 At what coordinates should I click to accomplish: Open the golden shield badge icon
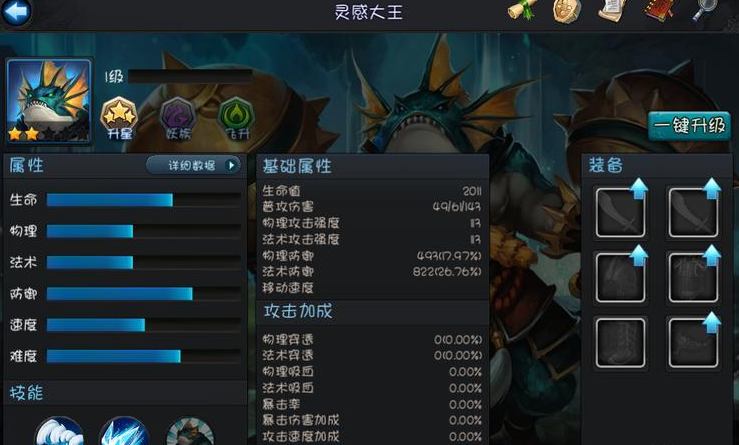(x=567, y=10)
